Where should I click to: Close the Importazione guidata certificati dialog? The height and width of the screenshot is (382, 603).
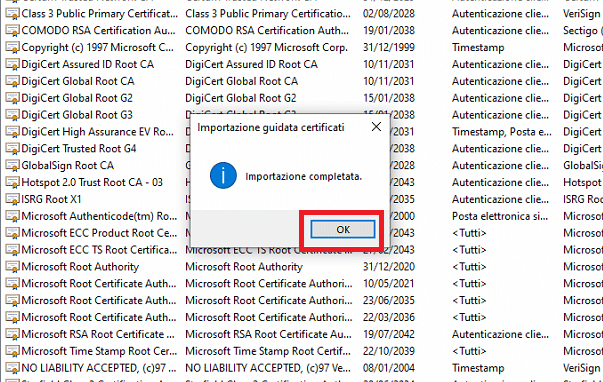tap(376, 127)
